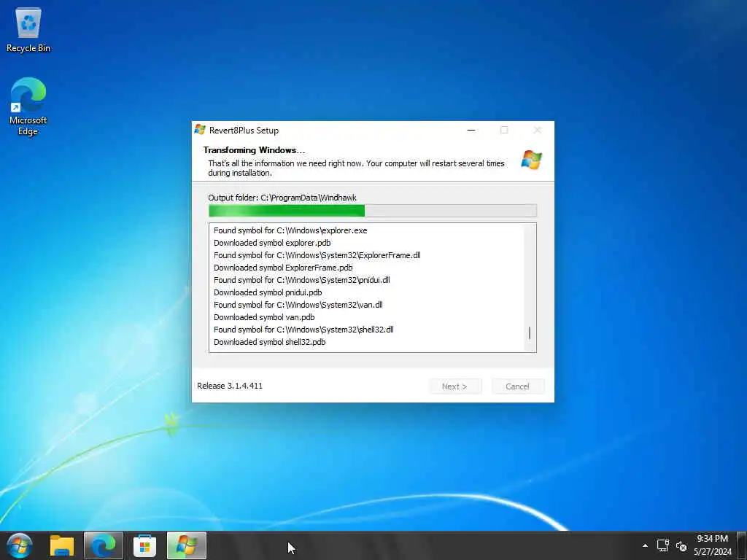Click the 'Output folder: C:\ProgramData\Windhawk' label
The image size is (747, 560).
click(x=282, y=198)
